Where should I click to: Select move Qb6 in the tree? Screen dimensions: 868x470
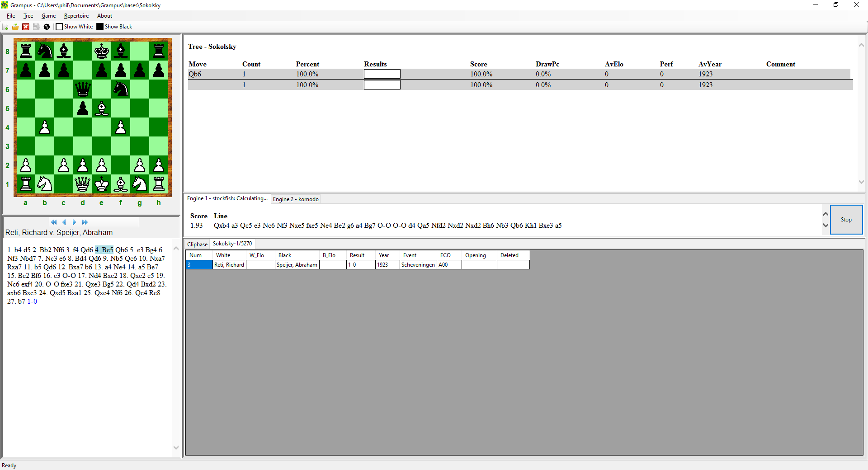[195, 74]
